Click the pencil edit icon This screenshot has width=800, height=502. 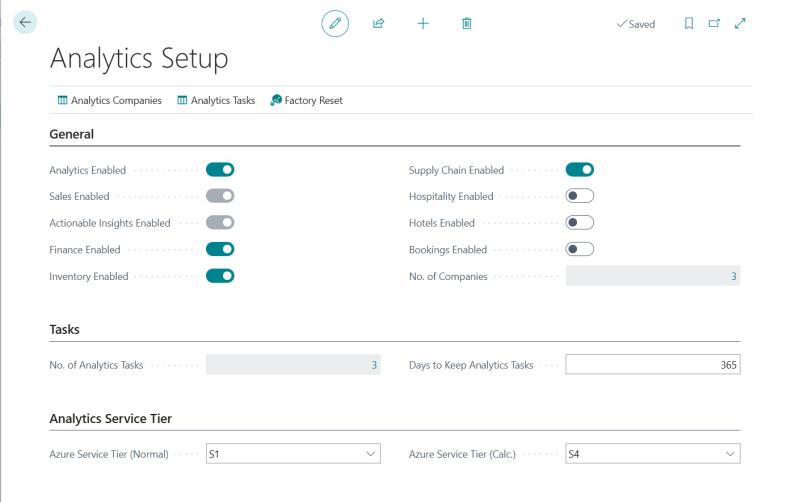click(335, 23)
